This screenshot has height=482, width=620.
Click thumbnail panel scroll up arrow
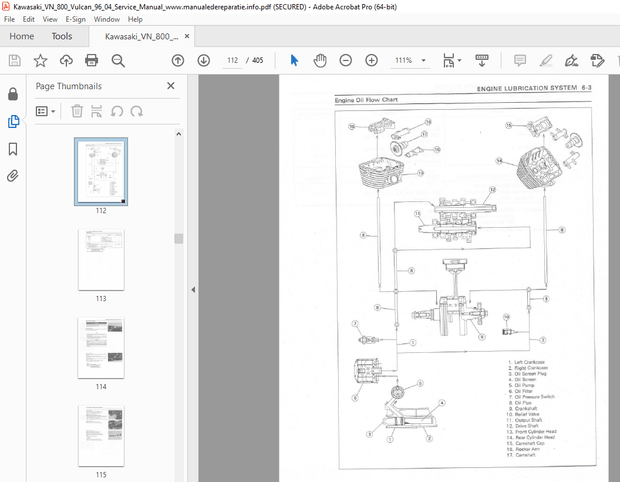point(179,134)
